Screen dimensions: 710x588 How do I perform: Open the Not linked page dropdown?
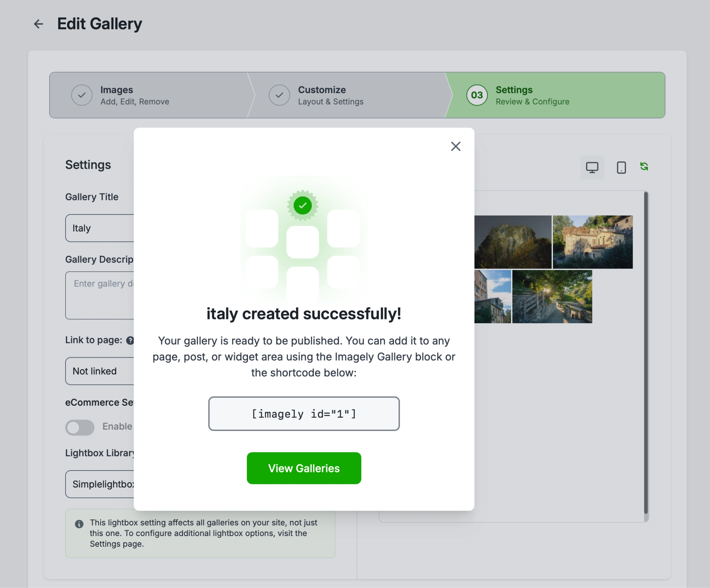[100, 371]
